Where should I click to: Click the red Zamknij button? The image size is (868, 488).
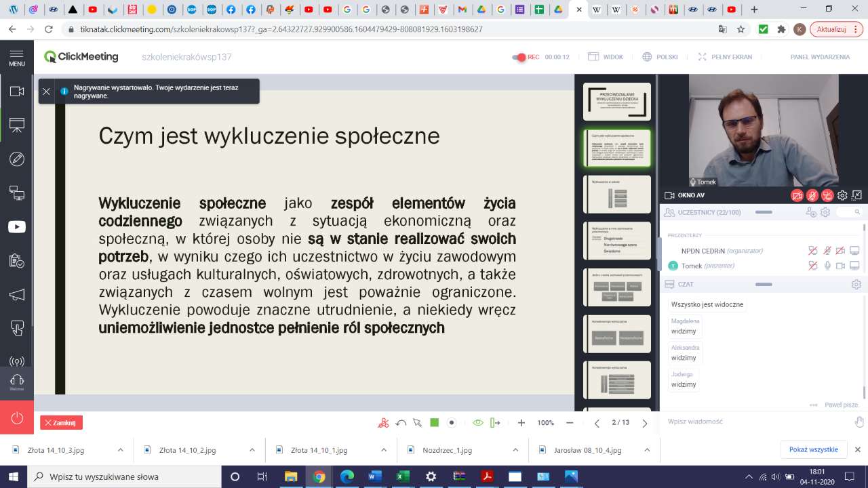tap(61, 423)
